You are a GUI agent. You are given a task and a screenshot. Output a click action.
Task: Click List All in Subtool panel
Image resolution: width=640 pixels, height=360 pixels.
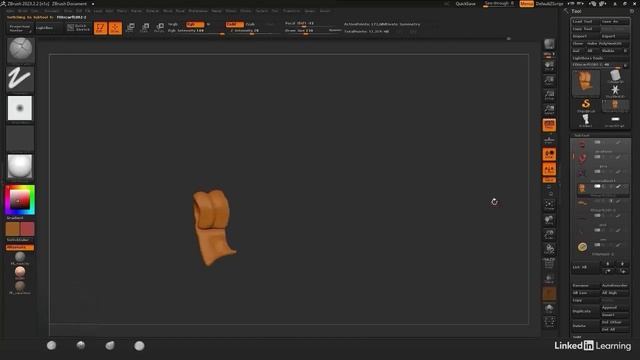tap(585, 267)
